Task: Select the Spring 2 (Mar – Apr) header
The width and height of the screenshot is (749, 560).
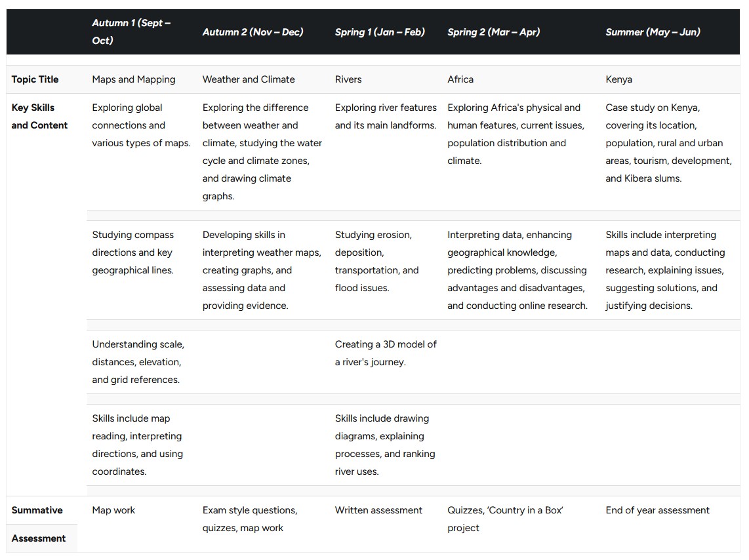Action: coord(493,32)
